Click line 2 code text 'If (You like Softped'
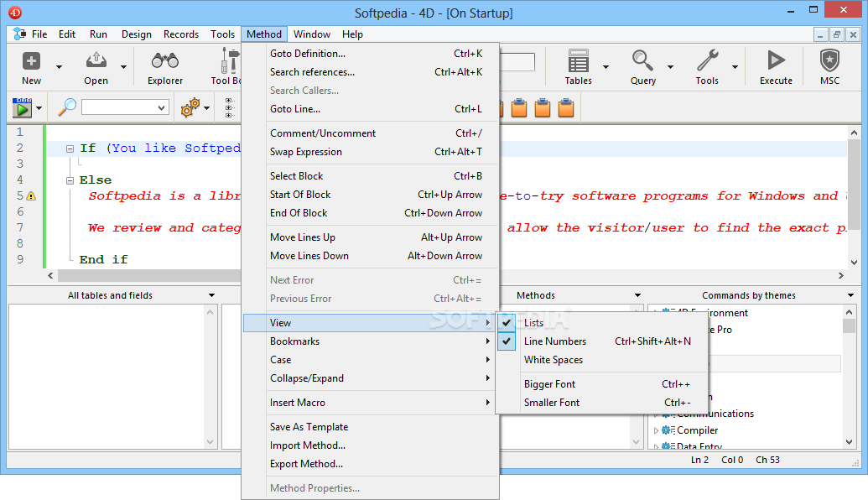Image resolution: width=868 pixels, height=500 pixels. point(160,148)
